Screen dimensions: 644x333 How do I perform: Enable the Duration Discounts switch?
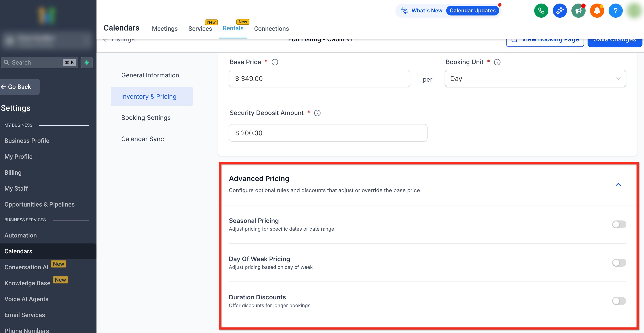(619, 301)
